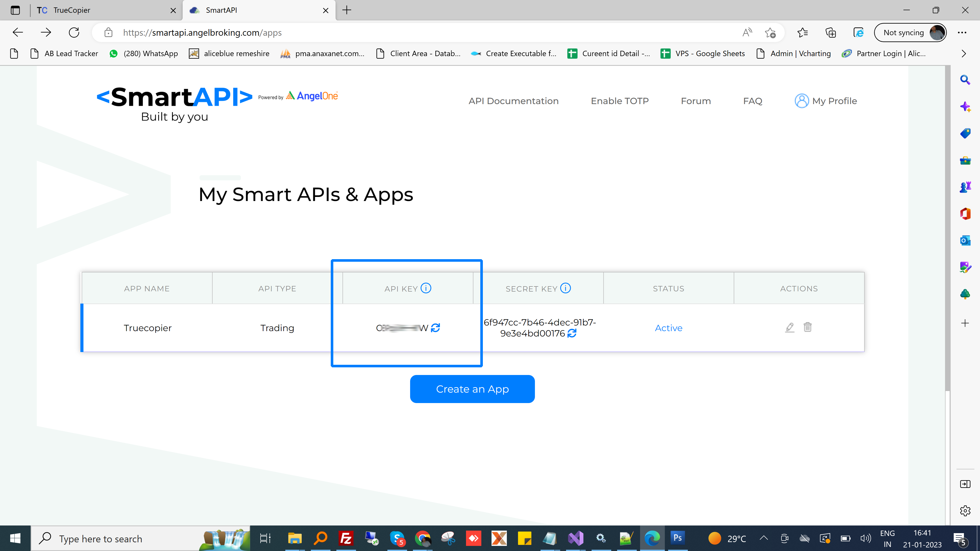Delete the Truecopier app with trash icon
The image size is (980, 551).
(807, 327)
